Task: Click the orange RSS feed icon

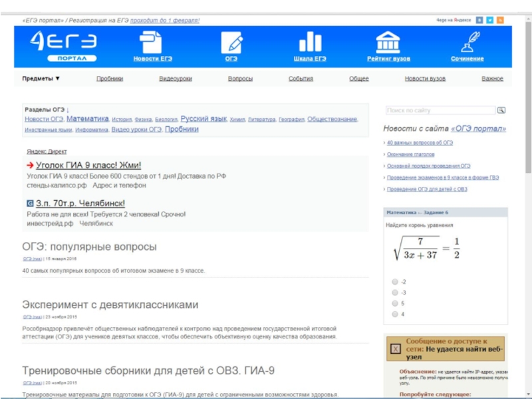Action: [501, 20]
